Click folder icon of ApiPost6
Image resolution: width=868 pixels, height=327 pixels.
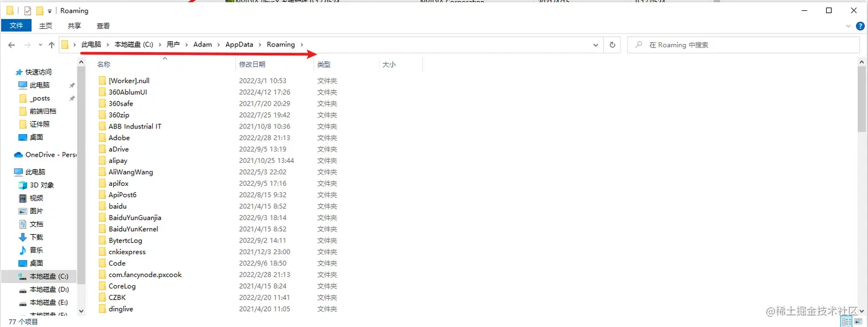click(x=102, y=195)
